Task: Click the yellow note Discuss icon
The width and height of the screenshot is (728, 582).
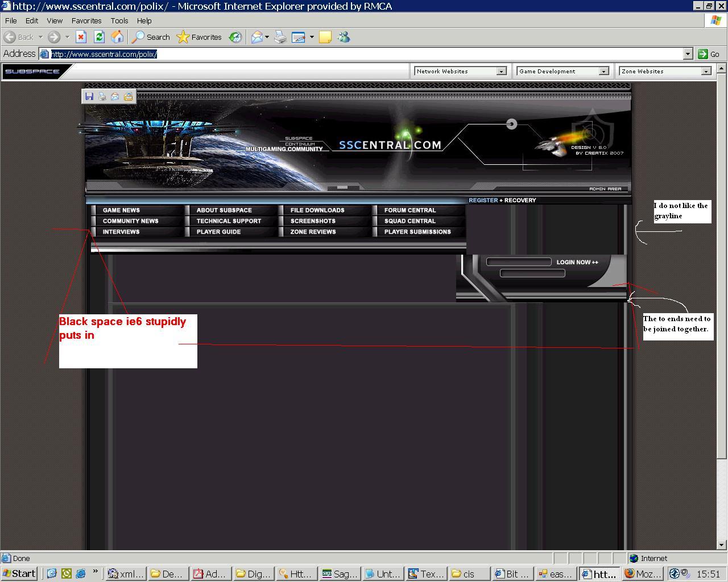Action: tap(325, 37)
